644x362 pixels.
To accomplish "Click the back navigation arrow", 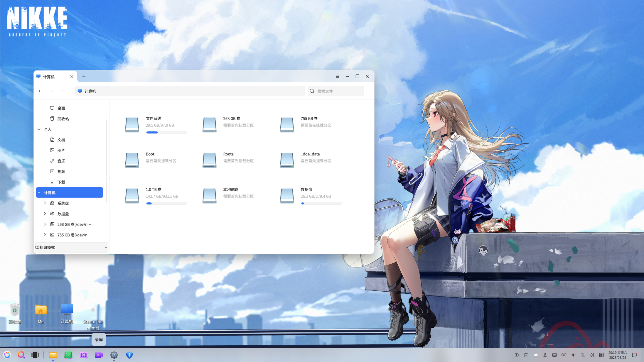I will click(x=40, y=91).
